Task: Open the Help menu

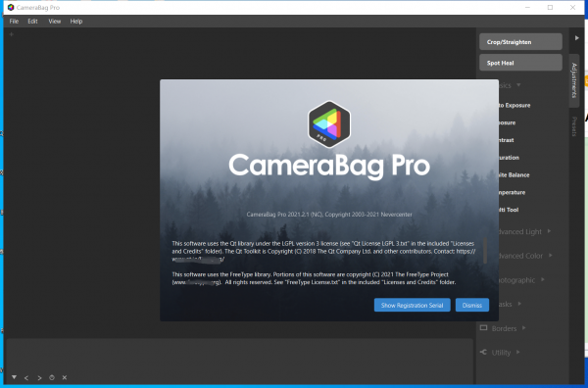Action: point(76,22)
